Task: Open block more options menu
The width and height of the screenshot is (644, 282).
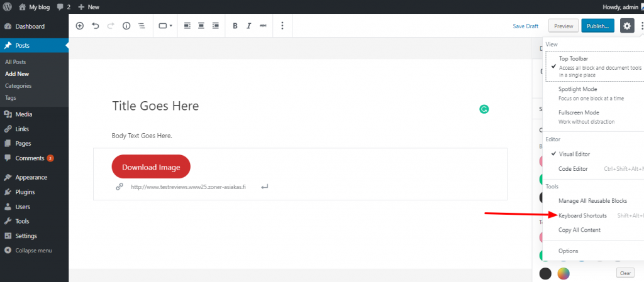Action: pos(282,26)
